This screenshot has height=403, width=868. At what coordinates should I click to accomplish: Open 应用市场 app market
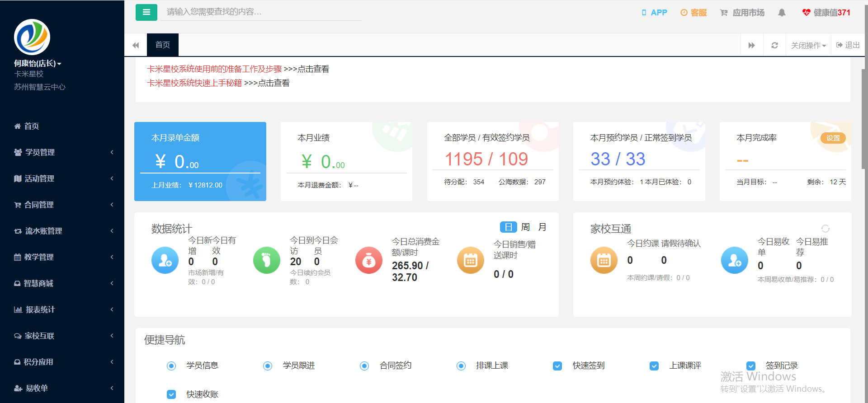pyautogui.click(x=742, y=13)
